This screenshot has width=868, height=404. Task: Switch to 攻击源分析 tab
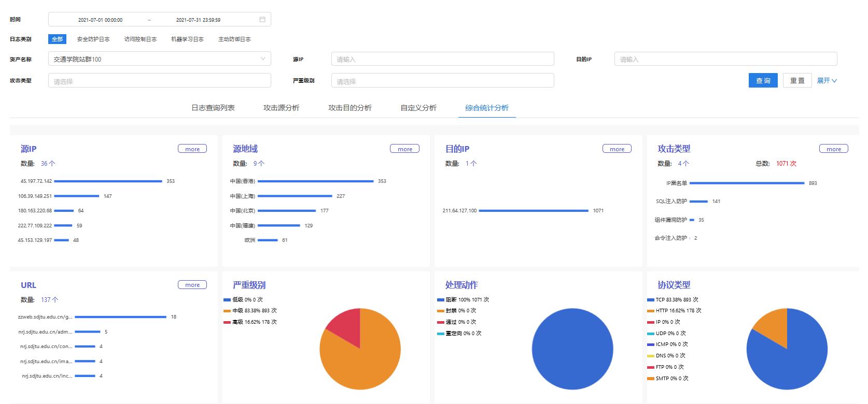282,108
